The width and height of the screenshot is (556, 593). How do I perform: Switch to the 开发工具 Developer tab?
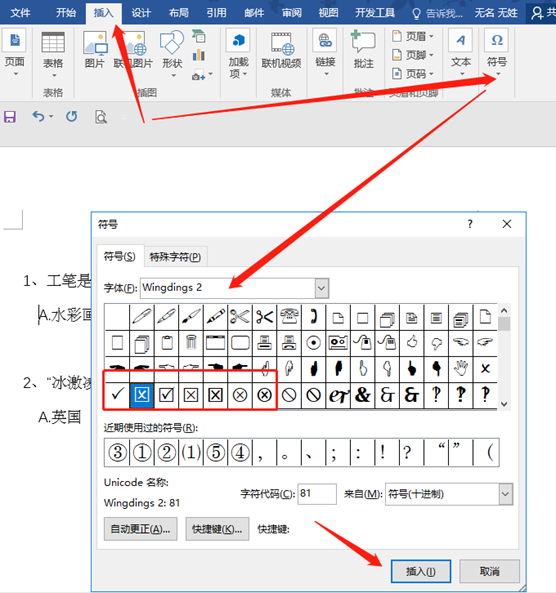click(x=375, y=13)
